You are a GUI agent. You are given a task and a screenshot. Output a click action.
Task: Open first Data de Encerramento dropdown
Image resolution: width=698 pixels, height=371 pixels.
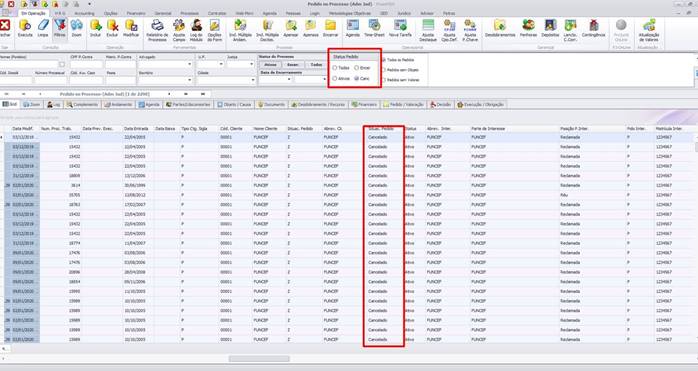[289, 79]
